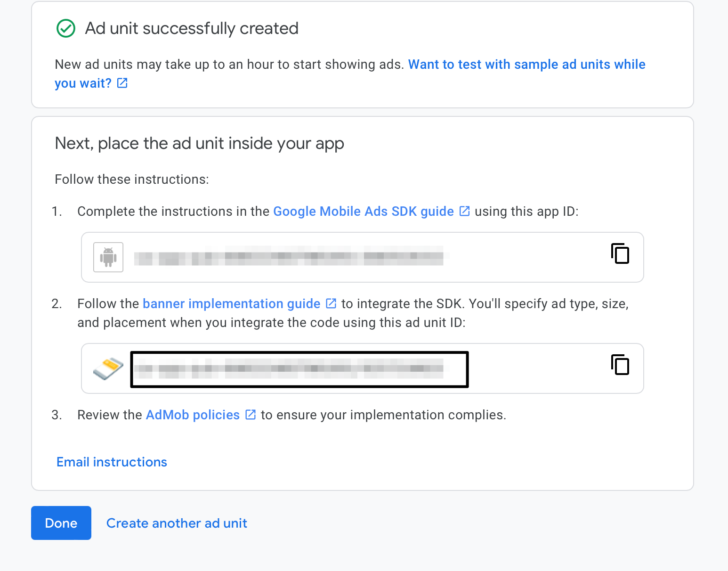Click the Android robot app icon
This screenshot has width=728, height=571.
pos(108,257)
